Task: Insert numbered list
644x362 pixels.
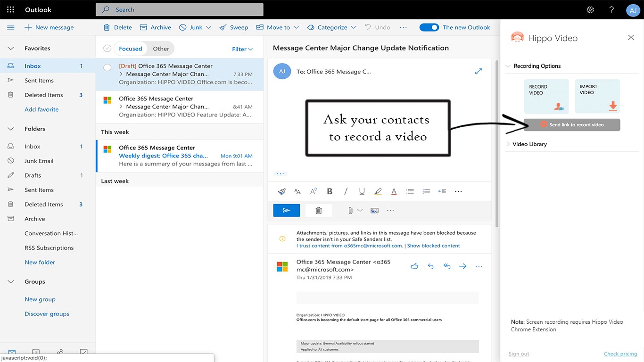Action: pyautogui.click(x=426, y=191)
